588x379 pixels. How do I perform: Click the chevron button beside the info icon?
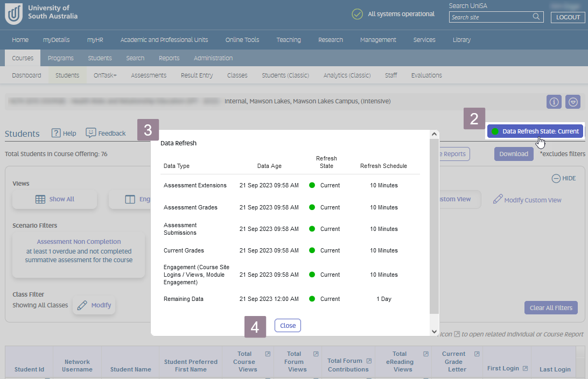572,102
